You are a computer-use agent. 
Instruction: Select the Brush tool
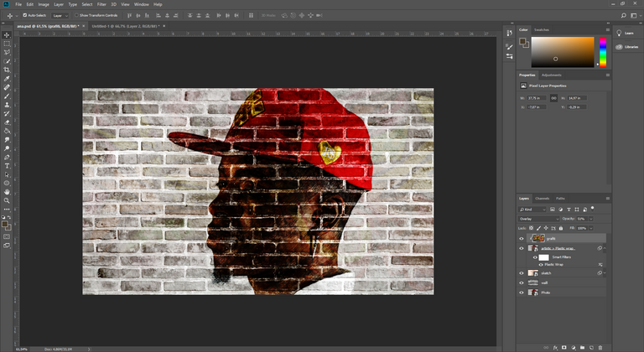tap(7, 96)
